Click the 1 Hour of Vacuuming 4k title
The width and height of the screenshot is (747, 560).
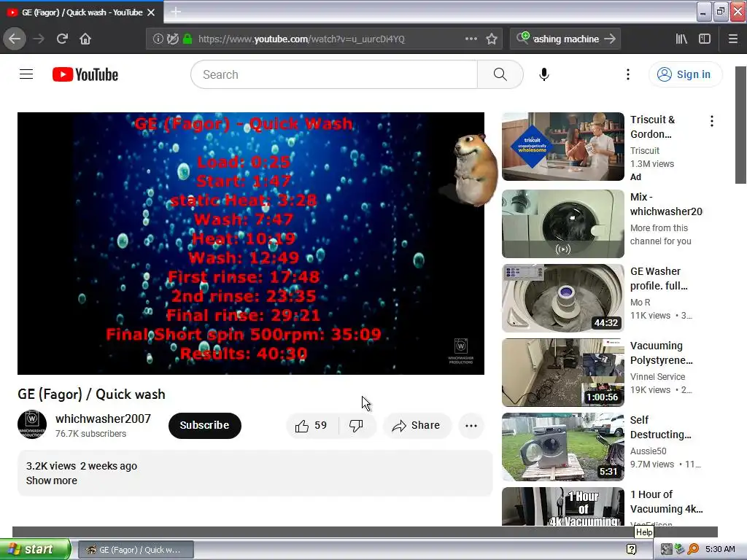667,502
